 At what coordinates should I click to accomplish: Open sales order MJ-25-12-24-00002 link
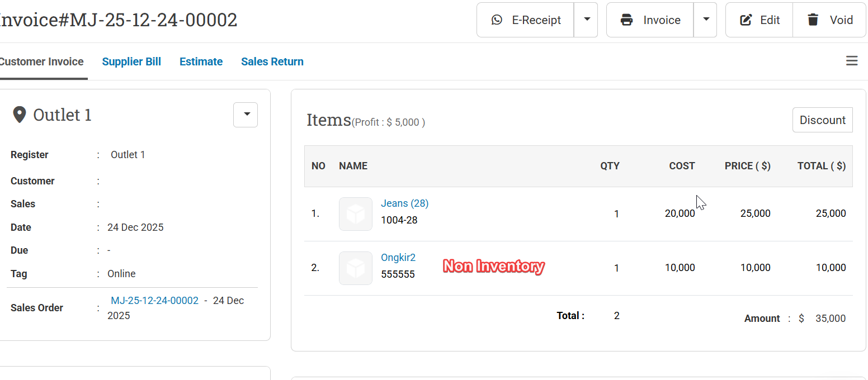pyautogui.click(x=154, y=301)
